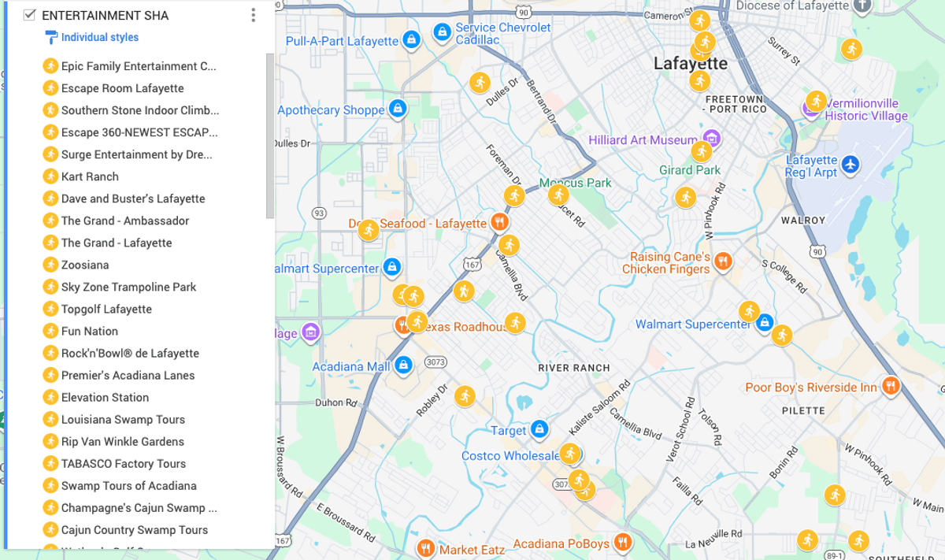Screen dimensions: 945x560
Task: Select Kart Ranch in the list
Action: pyautogui.click(x=90, y=176)
